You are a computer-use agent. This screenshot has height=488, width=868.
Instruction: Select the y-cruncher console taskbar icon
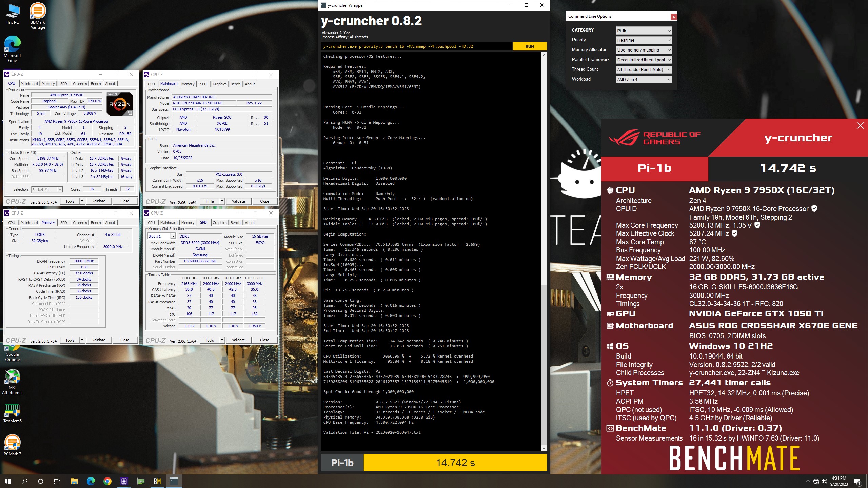pos(174,481)
